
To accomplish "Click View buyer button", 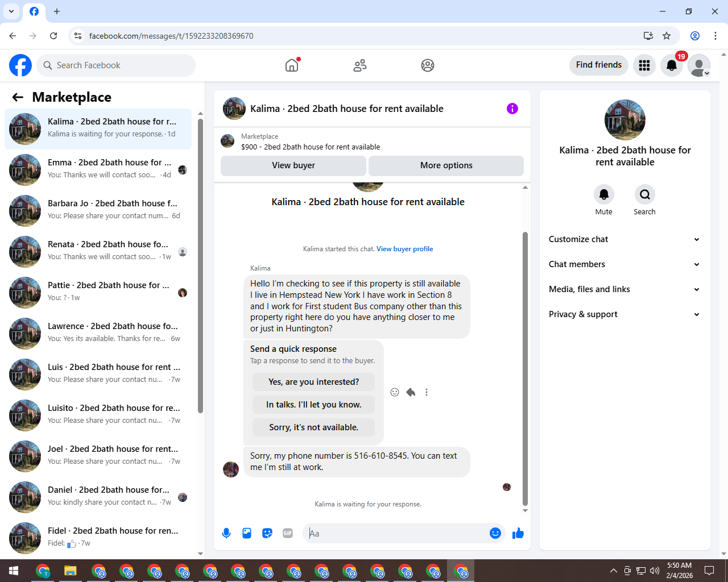I will coord(293,165).
